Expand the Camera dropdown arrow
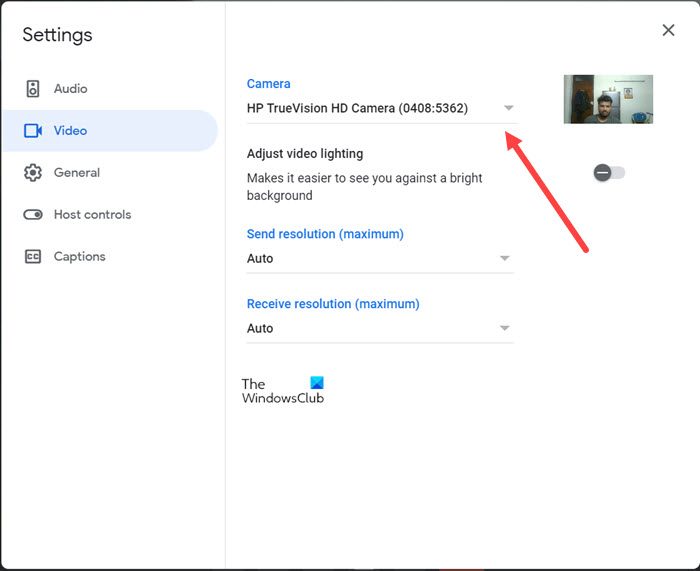This screenshot has height=571, width=700. click(x=508, y=108)
